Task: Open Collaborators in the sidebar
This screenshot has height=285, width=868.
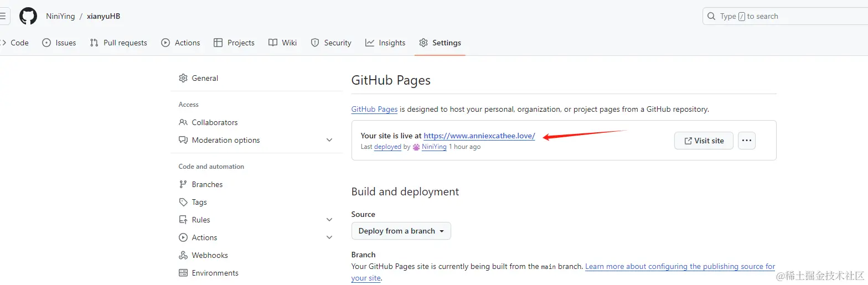Action: coord(257,122)
